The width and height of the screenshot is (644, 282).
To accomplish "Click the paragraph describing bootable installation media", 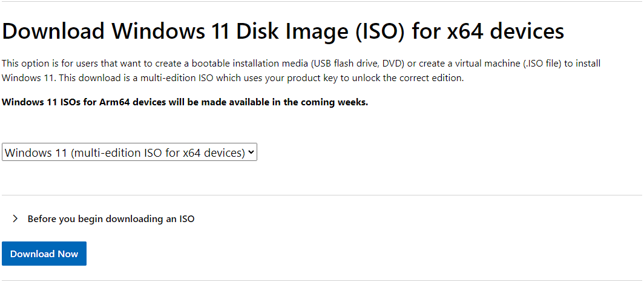I will click(301, 71).
